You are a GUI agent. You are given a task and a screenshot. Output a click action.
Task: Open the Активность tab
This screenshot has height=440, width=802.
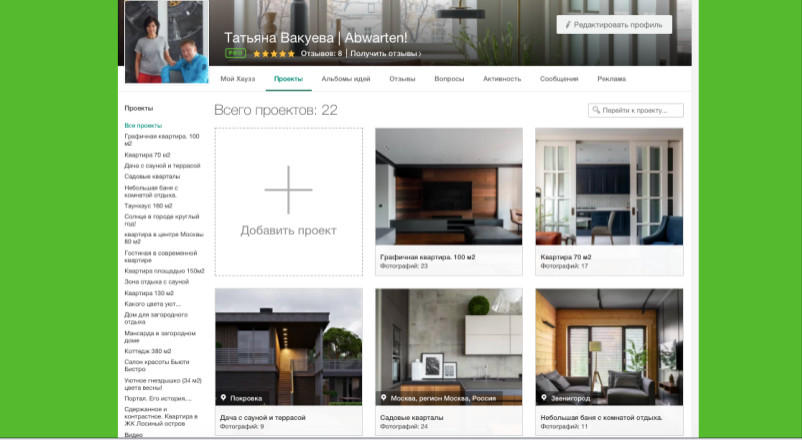click(502, 79)
